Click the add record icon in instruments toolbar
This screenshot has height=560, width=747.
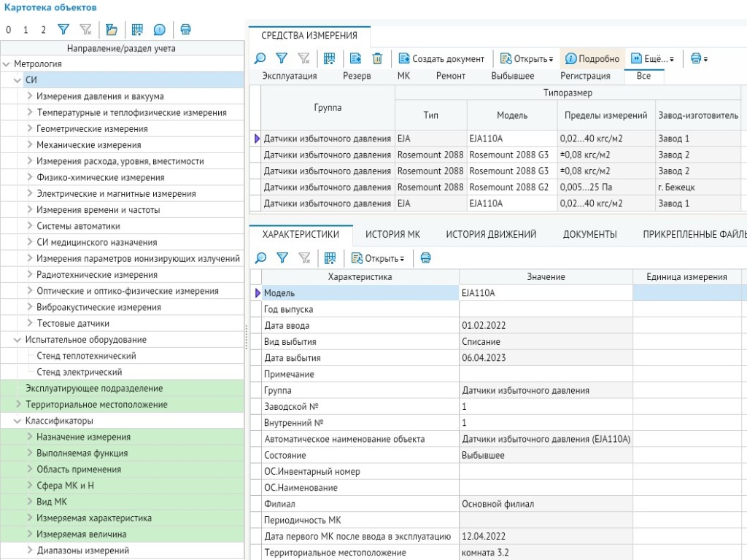click(355, 58)
